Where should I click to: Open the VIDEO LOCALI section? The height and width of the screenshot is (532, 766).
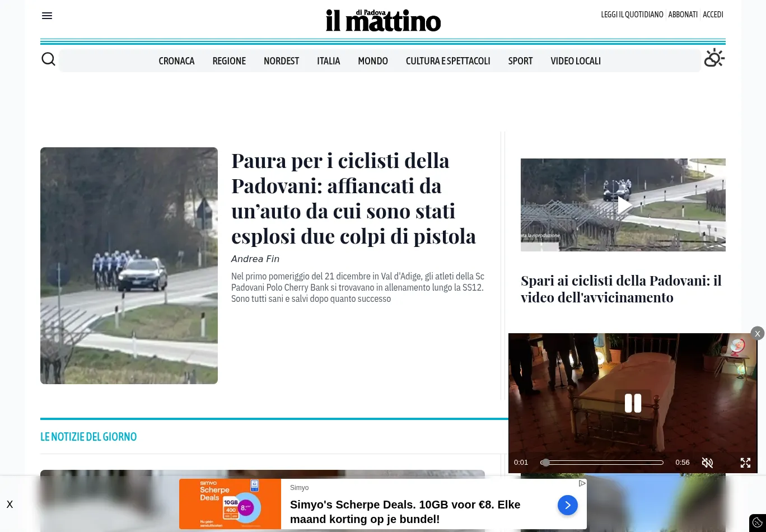coord(576,60)
